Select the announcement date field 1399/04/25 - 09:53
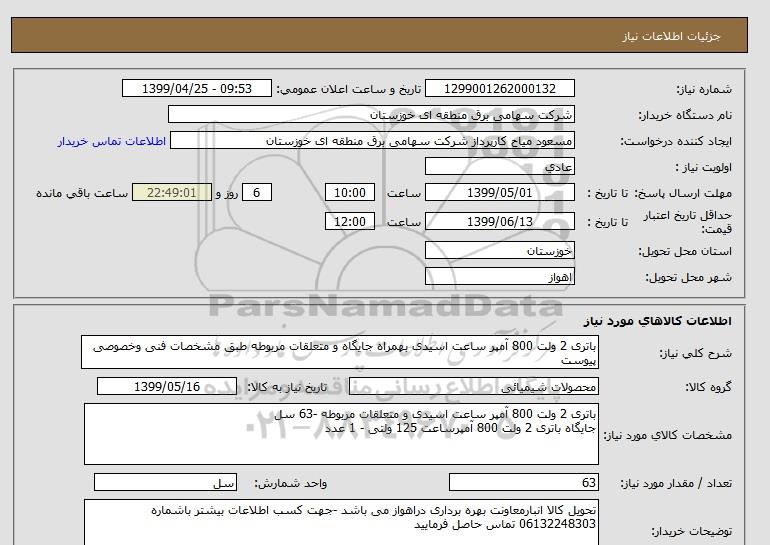770x545 pixels. pyautogui.click(x=196, y=89)
